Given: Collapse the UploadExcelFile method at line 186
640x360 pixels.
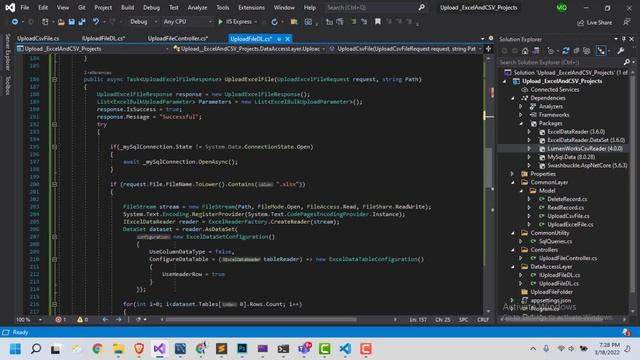Looking at the screenshot, I should [54, 80].
